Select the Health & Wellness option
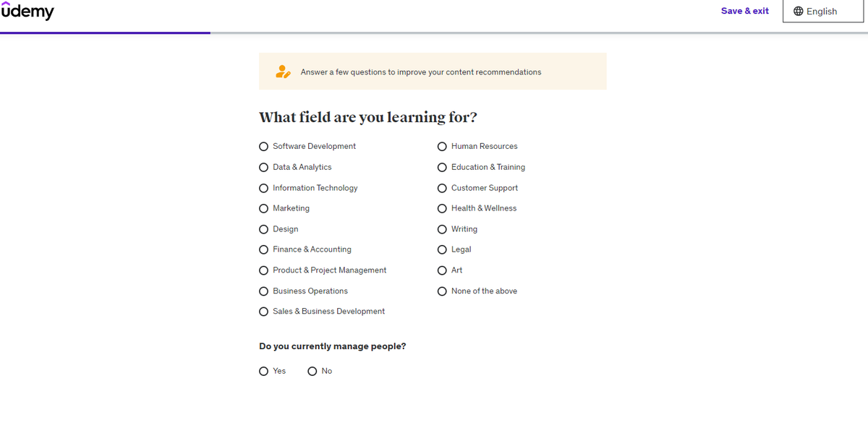 [x=442, y=208]
